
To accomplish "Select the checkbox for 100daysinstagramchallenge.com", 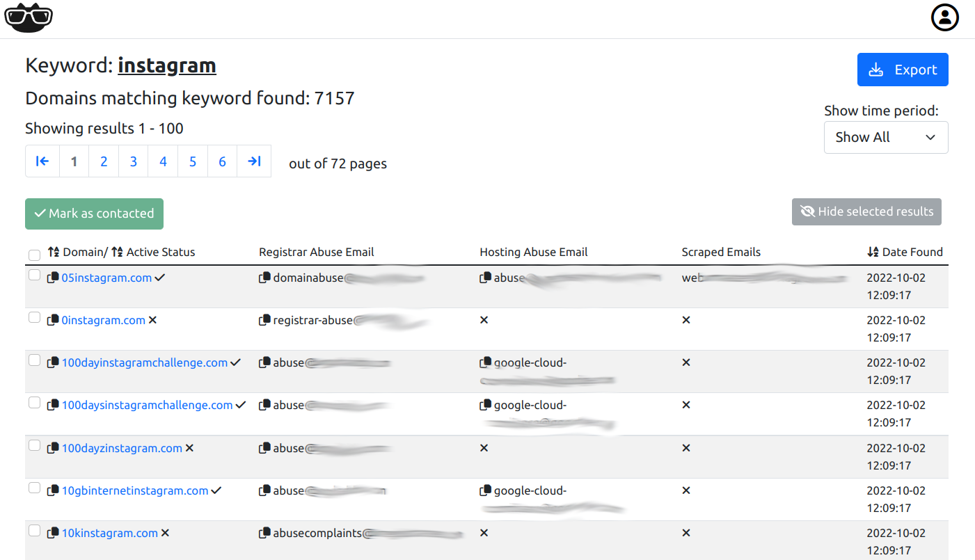I will pyautogui.click(x=34, y=403).
